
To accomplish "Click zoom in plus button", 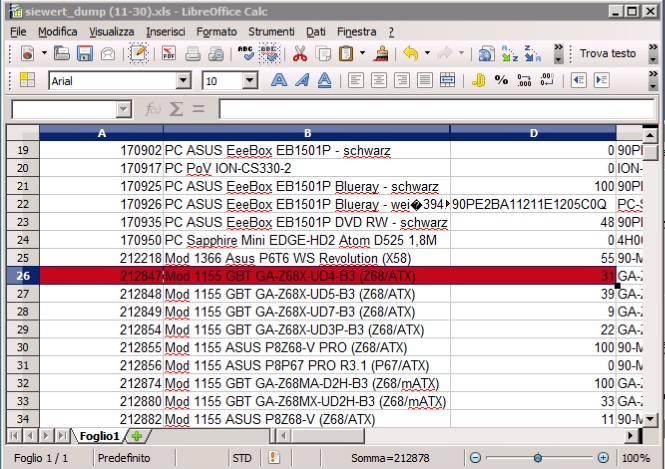I will [603, 458].
